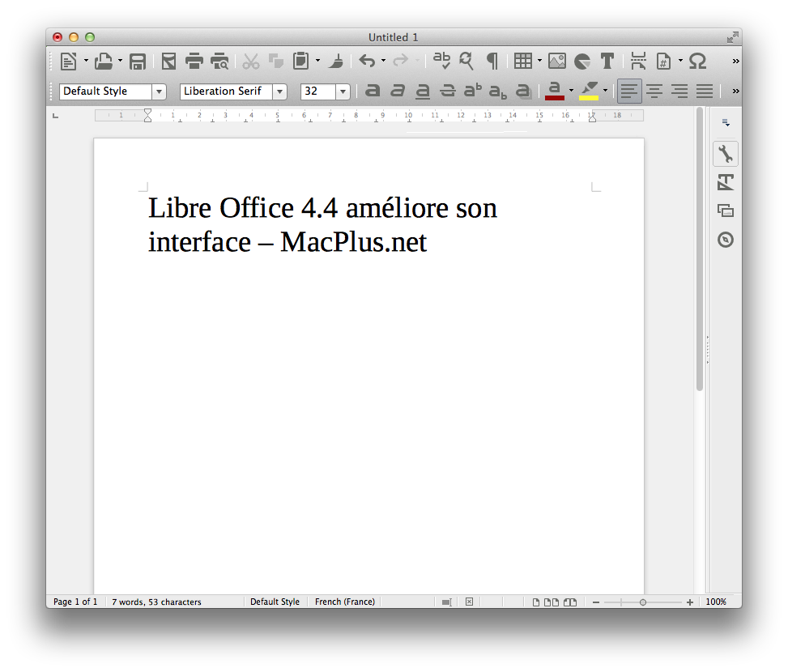788x672 pixels.
Task: Align text left
Action: click(x=629, y=91)
